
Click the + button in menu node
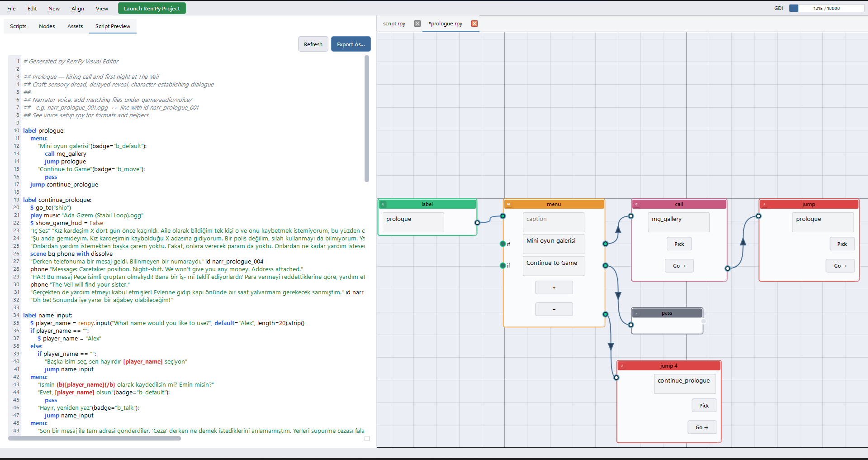[x=554, y=287]
